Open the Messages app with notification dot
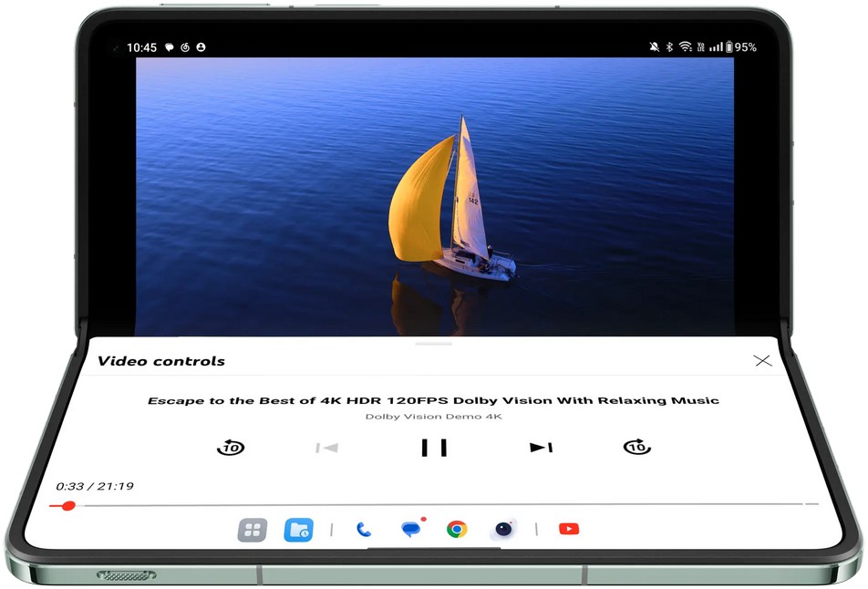The width and height of the screenshot is (868, 589). [411, 530]
